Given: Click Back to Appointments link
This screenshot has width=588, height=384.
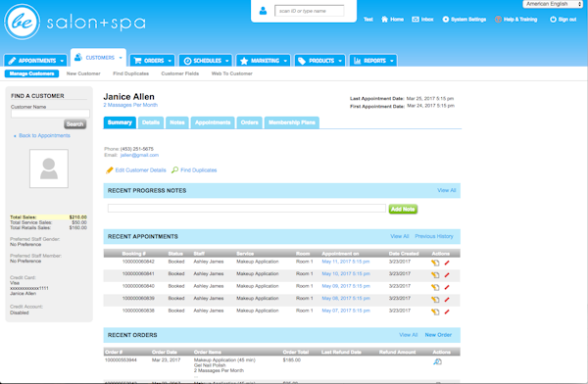Looking at the screenshot, I should click(x=44, y=135).
